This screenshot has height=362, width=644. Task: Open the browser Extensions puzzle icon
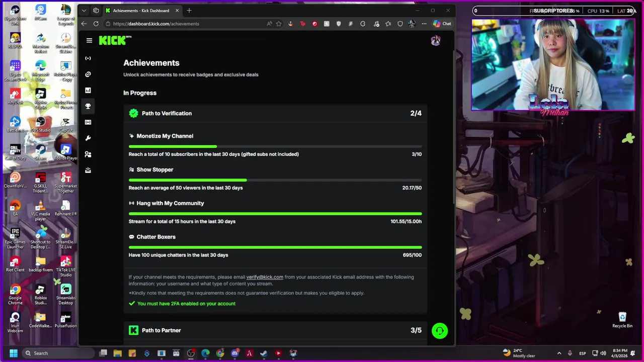click(x=363, y=24)
